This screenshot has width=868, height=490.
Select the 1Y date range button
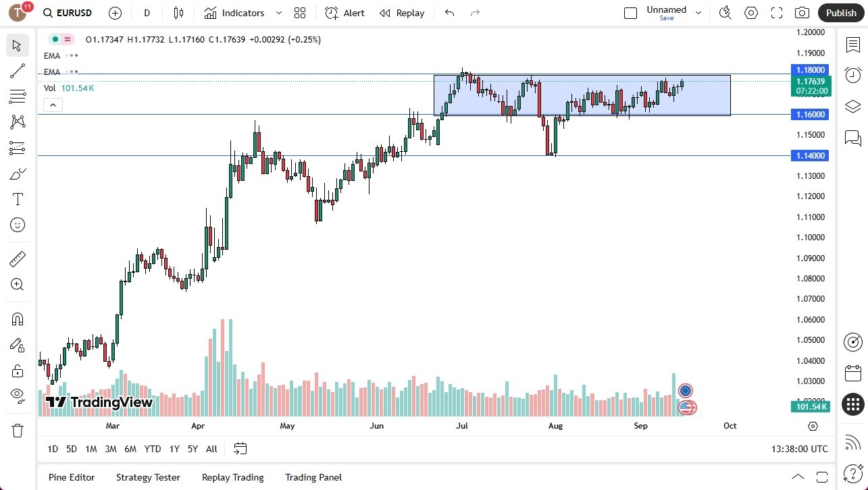pos(174,448)
